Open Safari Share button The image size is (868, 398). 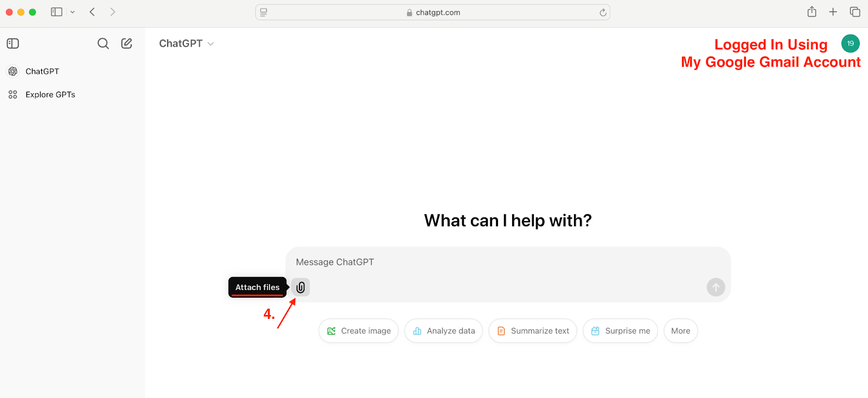point(812,11)
